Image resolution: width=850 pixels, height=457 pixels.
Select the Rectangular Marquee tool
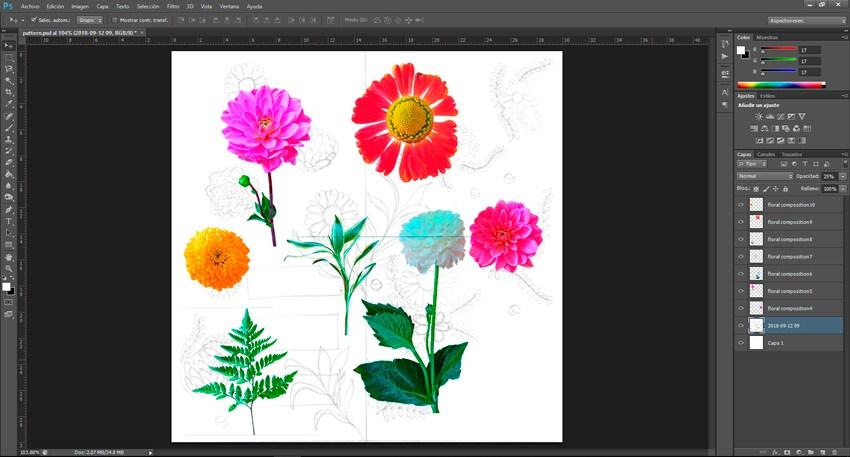click(x=9, y=58)
